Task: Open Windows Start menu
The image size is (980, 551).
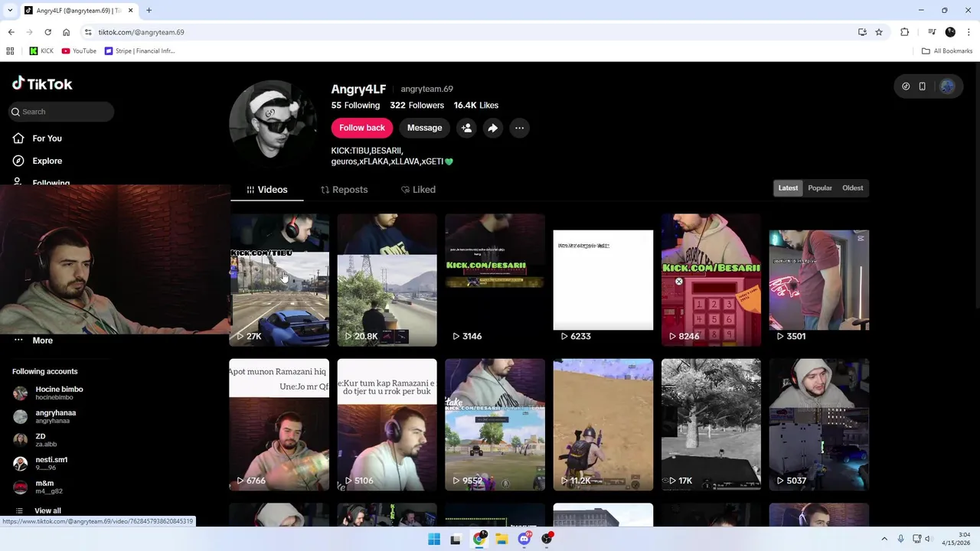Action: 434,539
